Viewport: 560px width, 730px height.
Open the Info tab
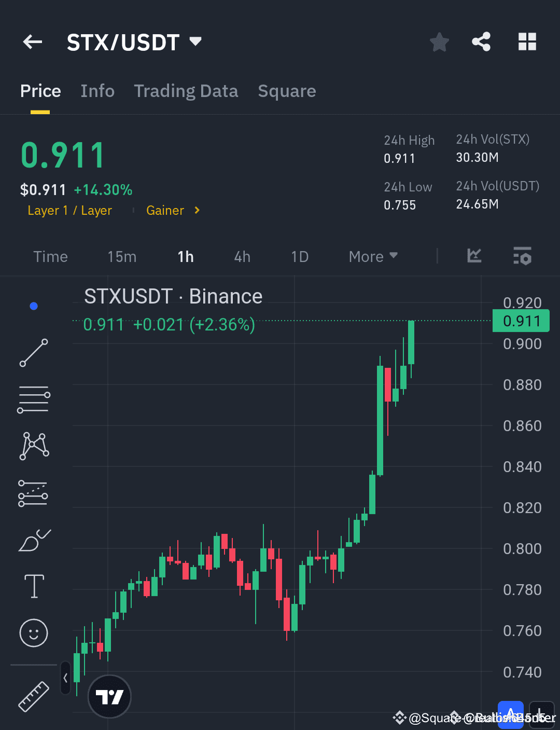pos(97,91)
